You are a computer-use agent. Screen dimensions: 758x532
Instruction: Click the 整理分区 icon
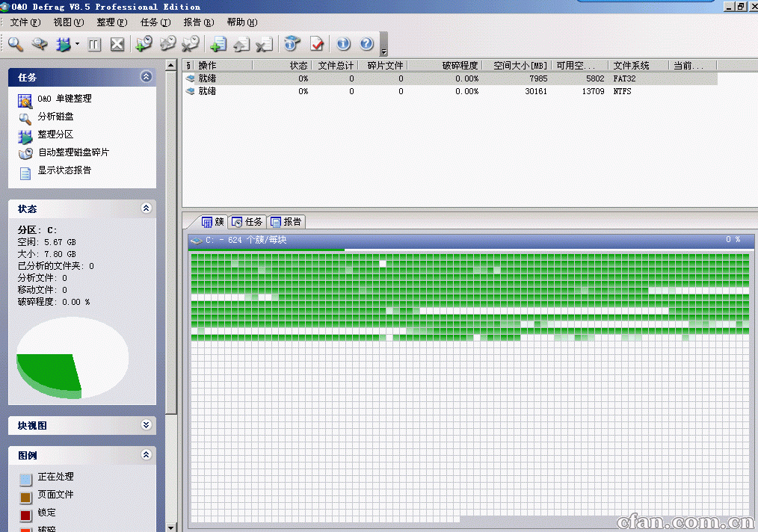coord(25,137)
